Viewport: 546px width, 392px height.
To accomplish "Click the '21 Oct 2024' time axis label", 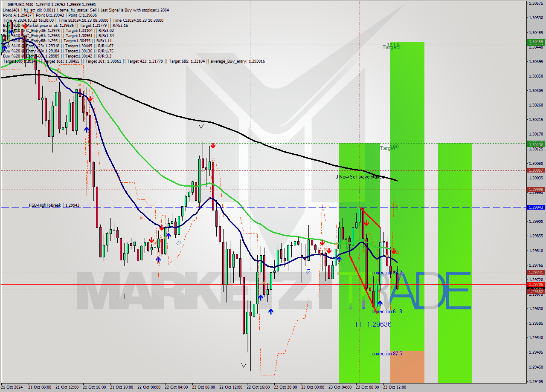I will [13, 387].
